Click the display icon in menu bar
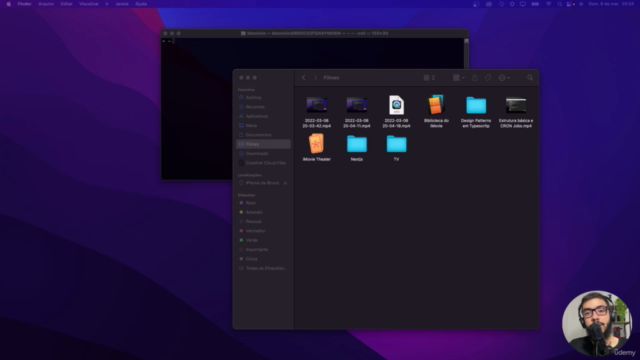 [523, 4]
